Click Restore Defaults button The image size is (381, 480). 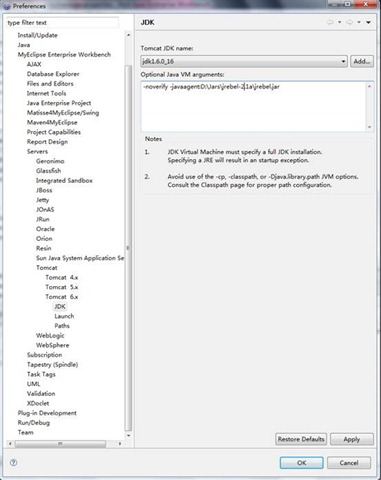301,439
